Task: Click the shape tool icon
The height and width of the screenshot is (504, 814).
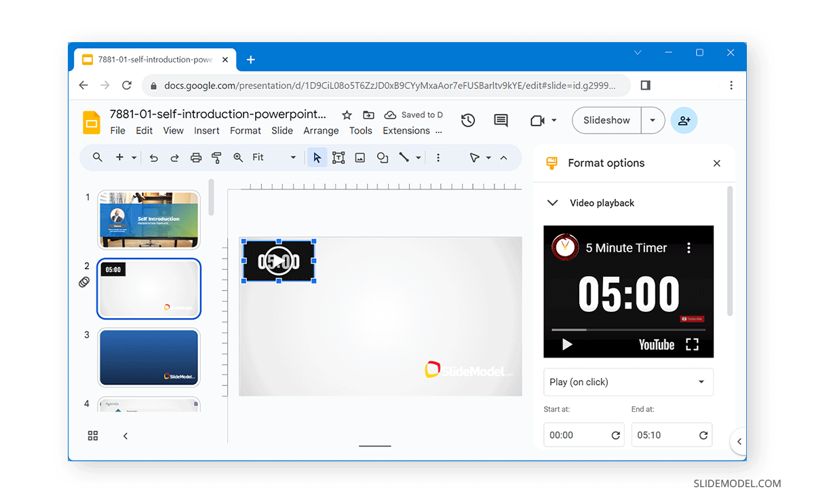Action: [x=383, y=157]
